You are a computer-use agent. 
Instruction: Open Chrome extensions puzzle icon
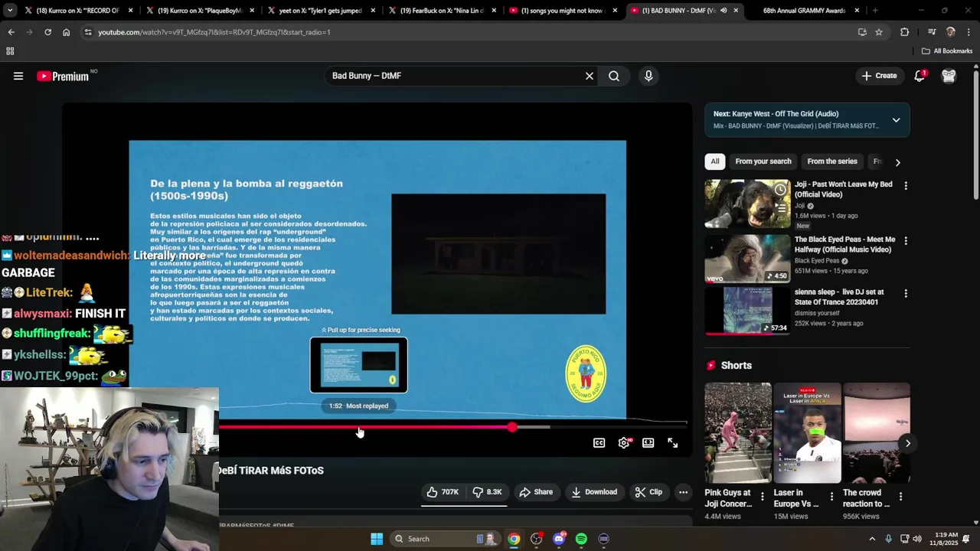click(x=904, y=32)
